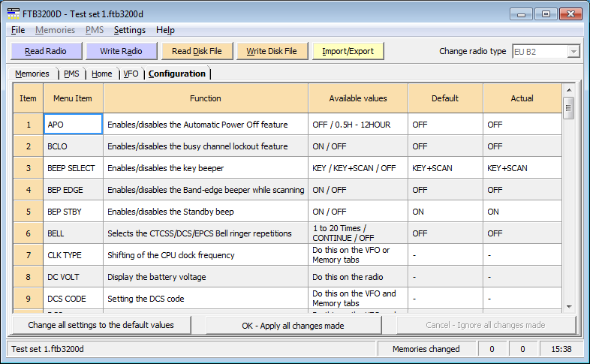Change all settings to the default values

coord(101,325)
